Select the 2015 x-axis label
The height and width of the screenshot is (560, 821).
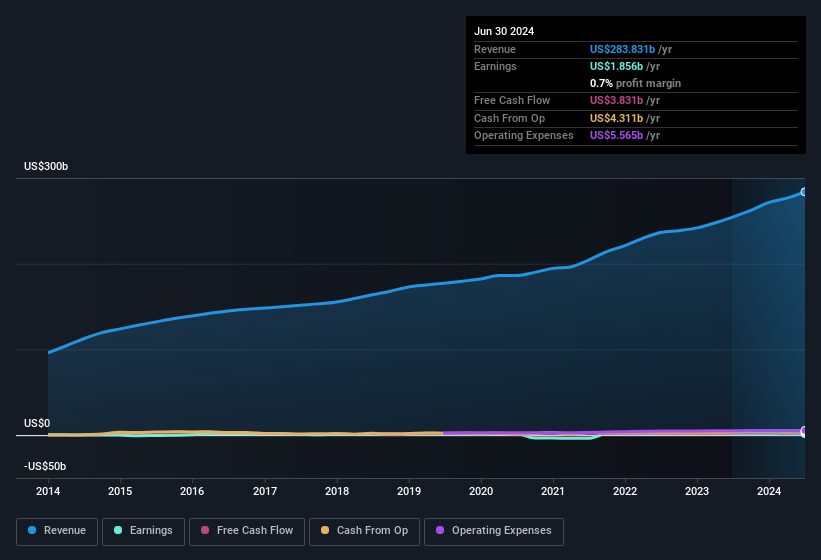point(120,491)
